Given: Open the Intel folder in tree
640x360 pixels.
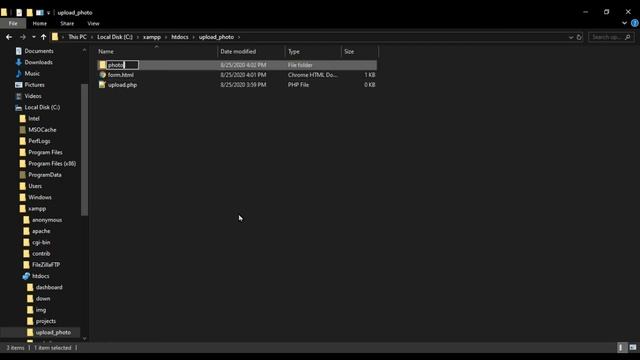Looking at the screenshot, I should tap(34, 119).
